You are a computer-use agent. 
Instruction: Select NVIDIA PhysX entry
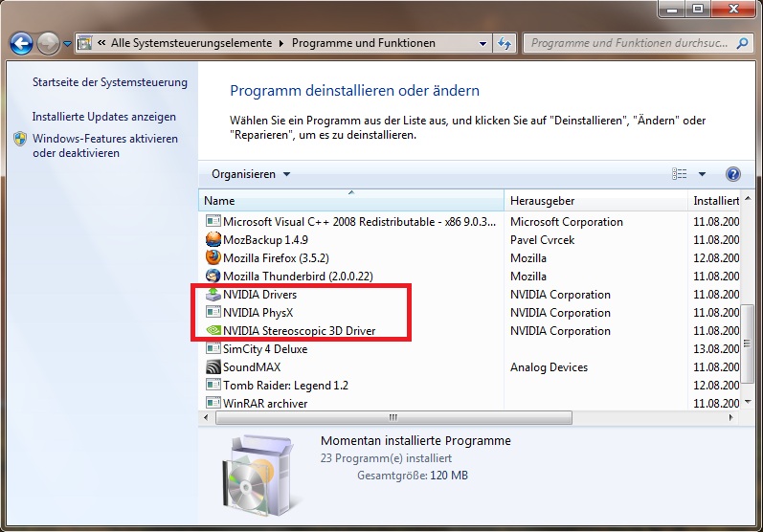tap(258, 313)
